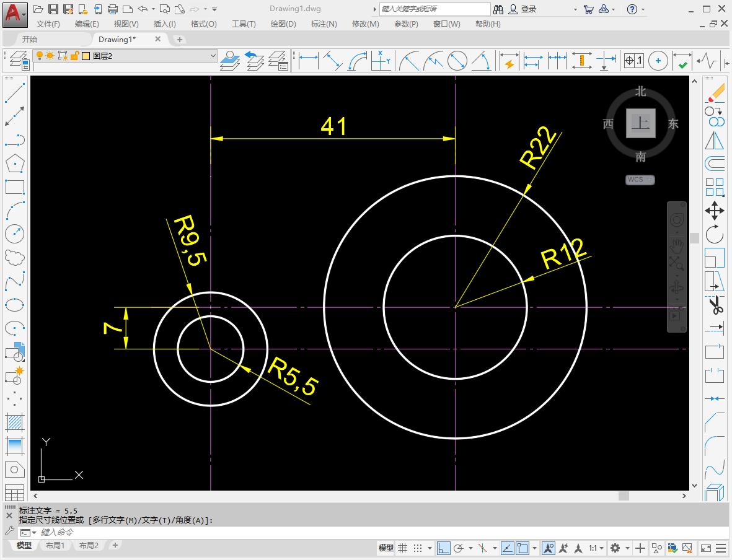
Task: Switch to the 布局1 layout tab
Action: [x=56, y=545]
